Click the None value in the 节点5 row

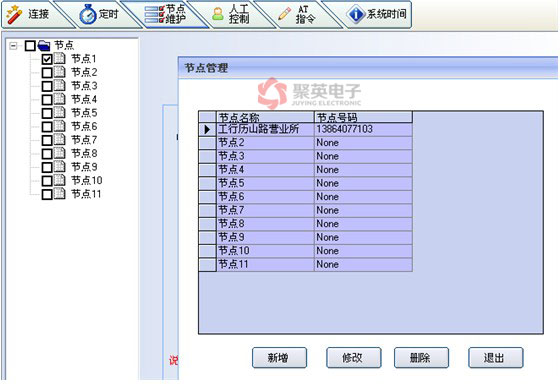[363, 183]
